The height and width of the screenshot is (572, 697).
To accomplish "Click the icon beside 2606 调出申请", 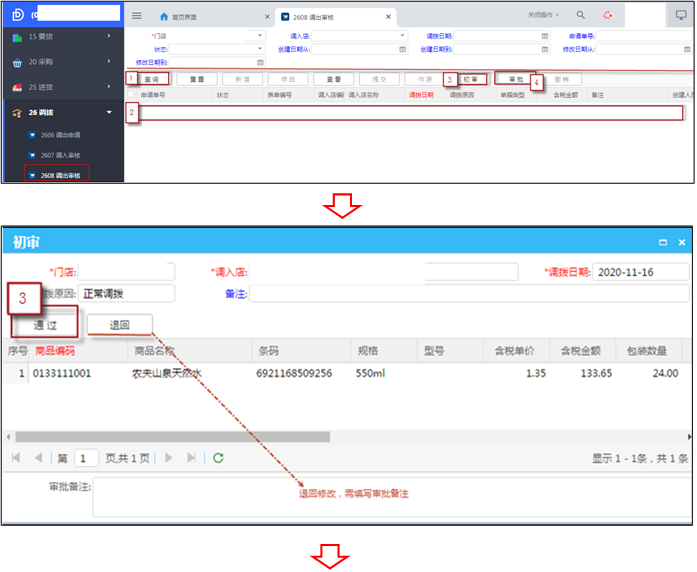I will [x=32, y=135].
